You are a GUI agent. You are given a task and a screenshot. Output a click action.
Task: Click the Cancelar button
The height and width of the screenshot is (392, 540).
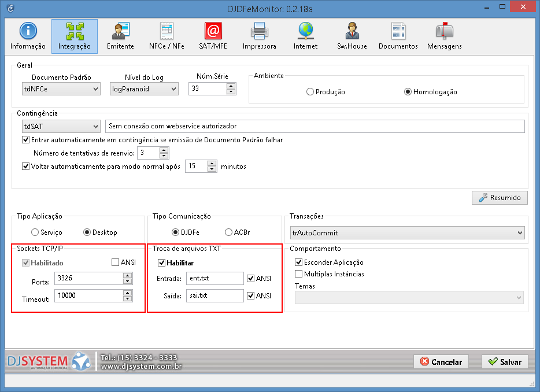441,362
